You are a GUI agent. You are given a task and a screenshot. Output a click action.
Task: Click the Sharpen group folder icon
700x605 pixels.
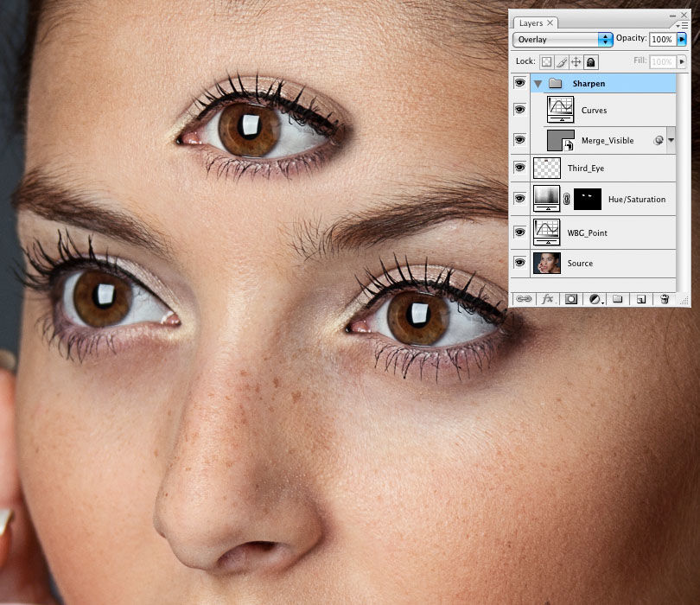(x=555, y=84)
